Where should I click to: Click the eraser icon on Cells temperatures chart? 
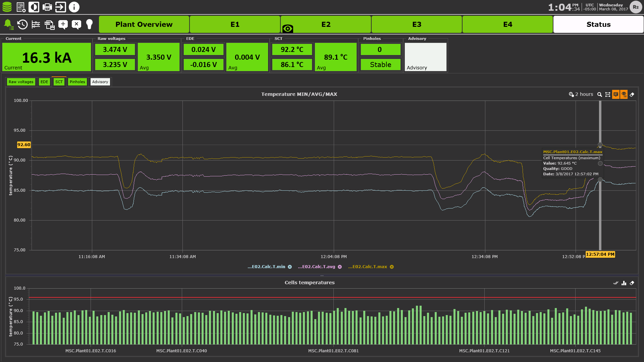[632, 283]
